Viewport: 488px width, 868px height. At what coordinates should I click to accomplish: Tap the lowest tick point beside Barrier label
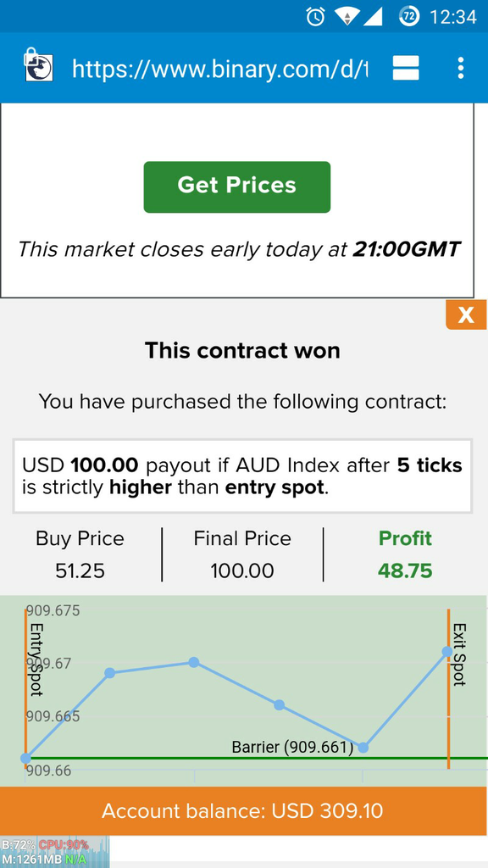363,748
